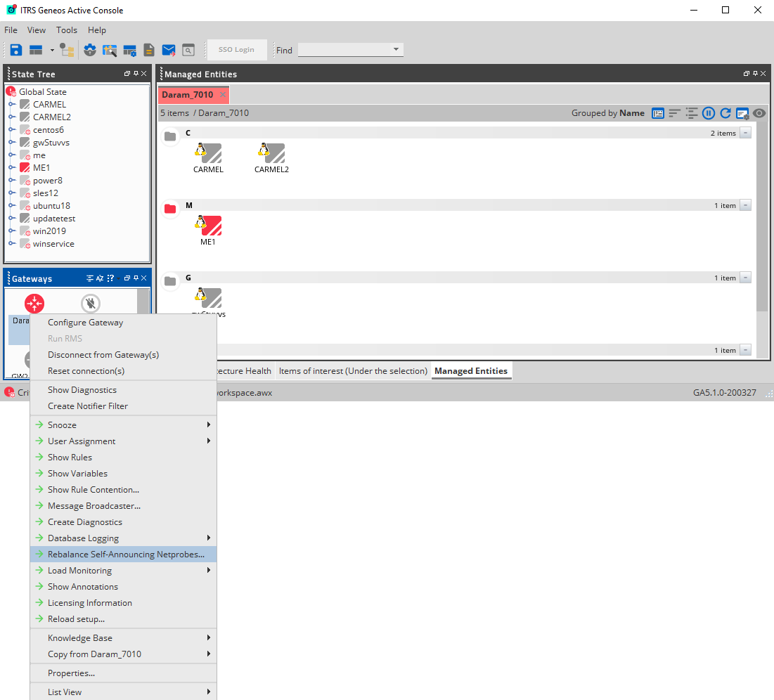The image size is (774, 700).
Task: Open the View menu
Action: [x=37, y=30]
